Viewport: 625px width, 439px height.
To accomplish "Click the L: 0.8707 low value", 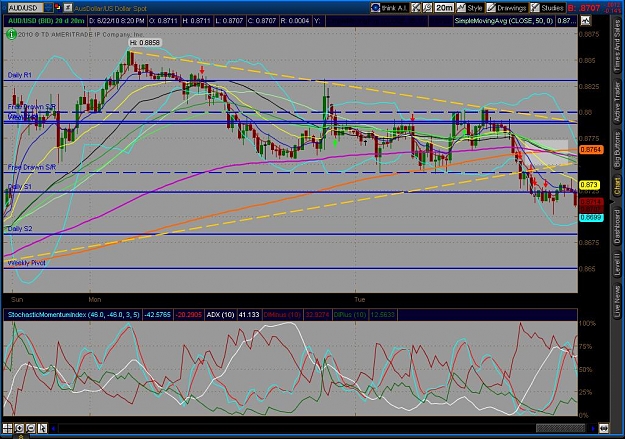I will click(229, 21).
